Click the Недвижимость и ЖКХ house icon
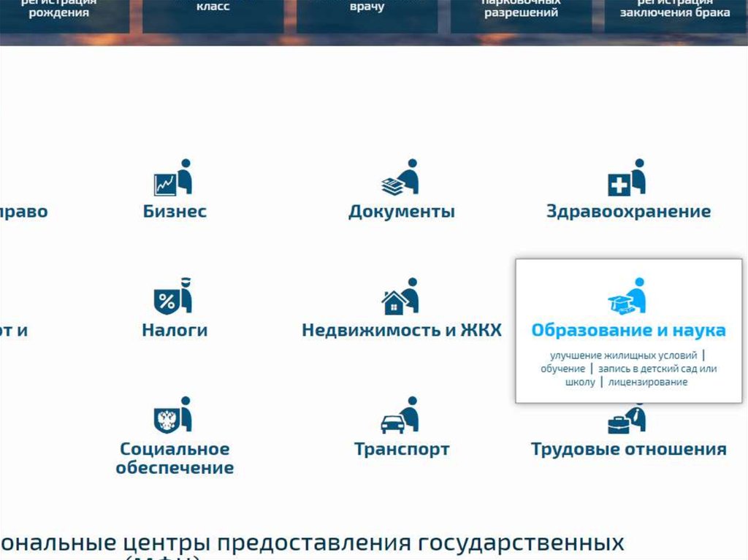This screenshot has height=560, width=748. pos(400,296)
